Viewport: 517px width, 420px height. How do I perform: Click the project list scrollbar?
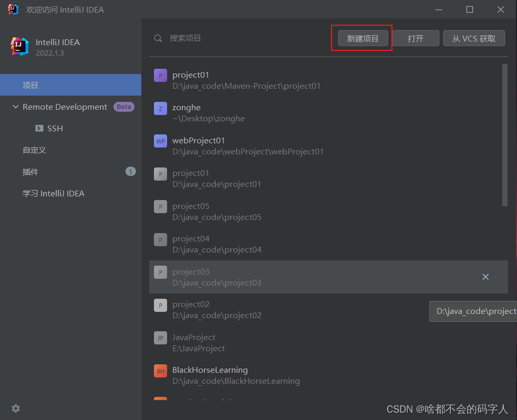point(504,135)
